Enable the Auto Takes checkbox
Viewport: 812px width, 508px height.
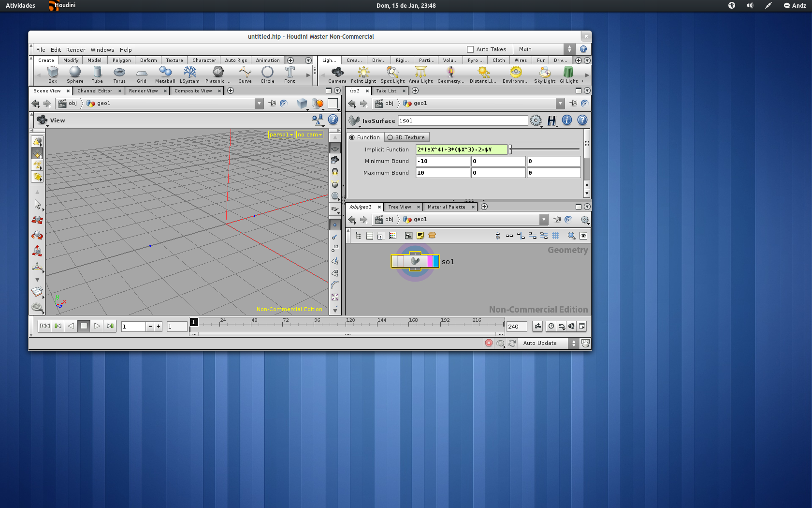pyautogui.click(x=470, y=49)
